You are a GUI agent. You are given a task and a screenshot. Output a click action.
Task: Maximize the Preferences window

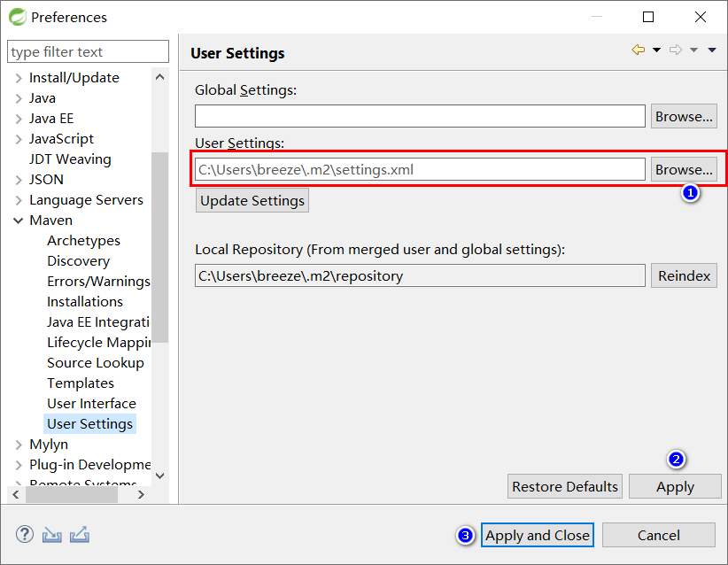(x=648, y=17)
